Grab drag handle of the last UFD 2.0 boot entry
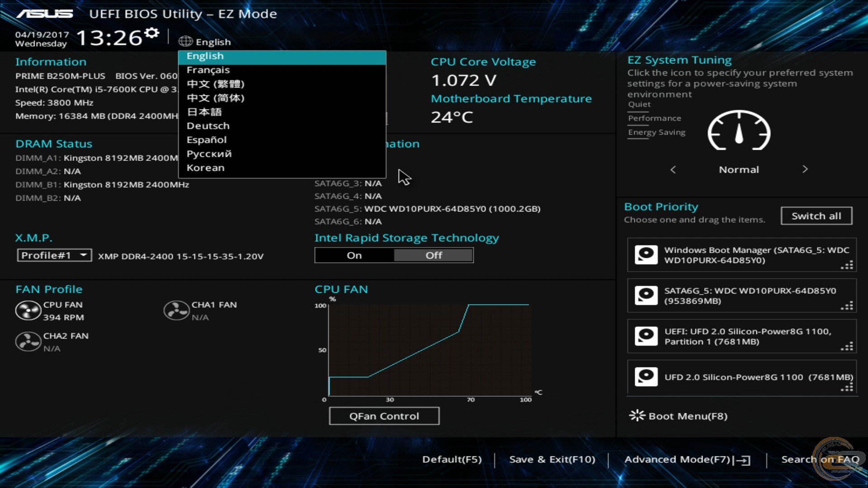The height and width of the screenshot is (488, 868). pyautogui.click(x=847, y=387)
